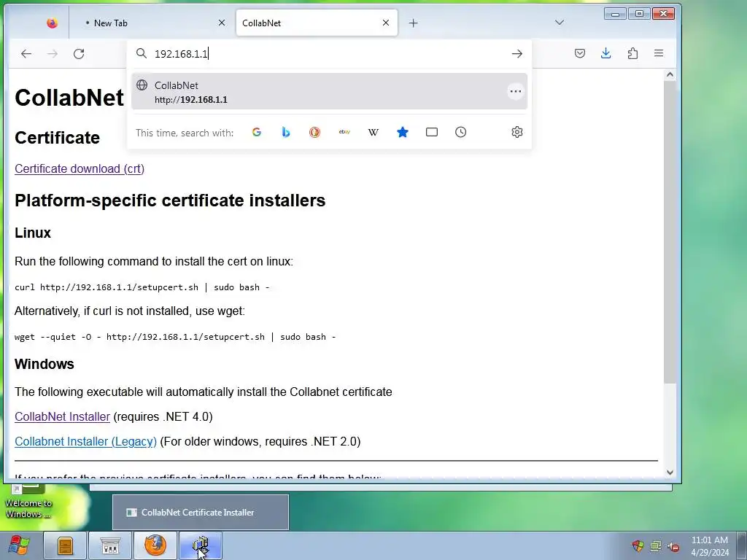Click the volume tray icon
This screenshot has width=747, height=560.
point(673,545)
